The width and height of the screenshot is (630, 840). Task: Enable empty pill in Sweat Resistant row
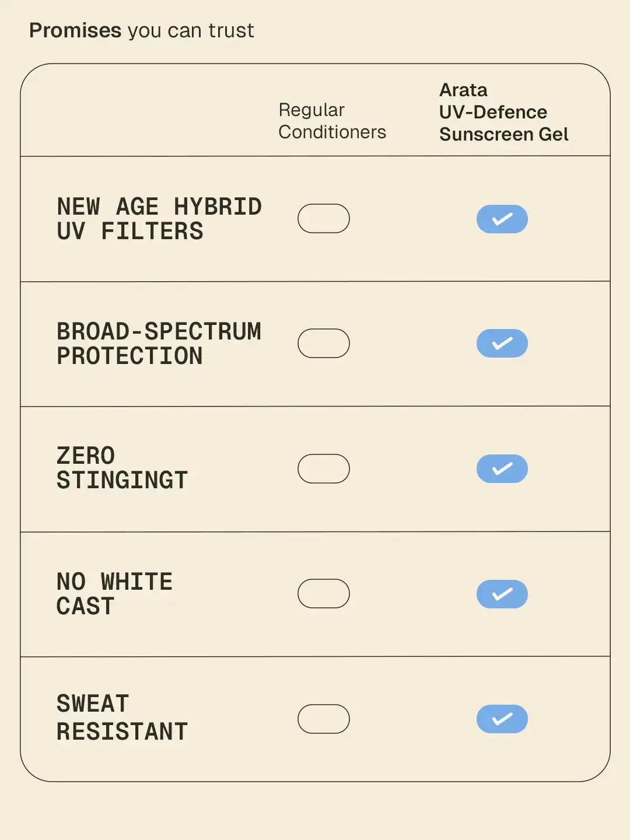[323, 719]
